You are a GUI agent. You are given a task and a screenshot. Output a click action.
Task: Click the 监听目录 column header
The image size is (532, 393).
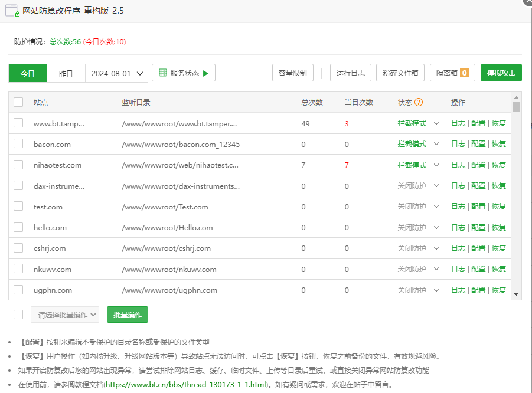(x=136, y=103)
